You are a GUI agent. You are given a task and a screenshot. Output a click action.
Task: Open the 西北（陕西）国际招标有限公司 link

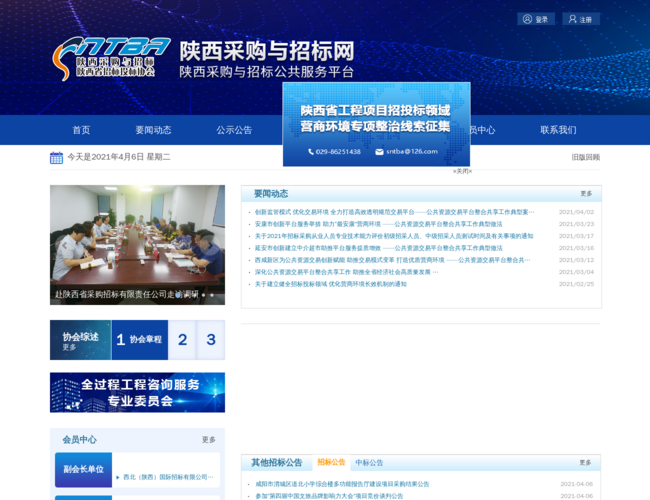click(x=168, y=477)
